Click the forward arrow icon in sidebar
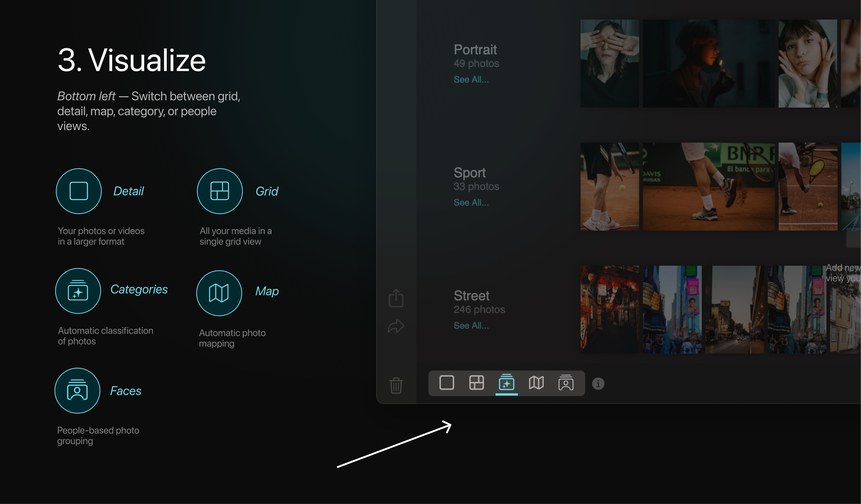Viewport: 861px width, 504px height. 396,326
